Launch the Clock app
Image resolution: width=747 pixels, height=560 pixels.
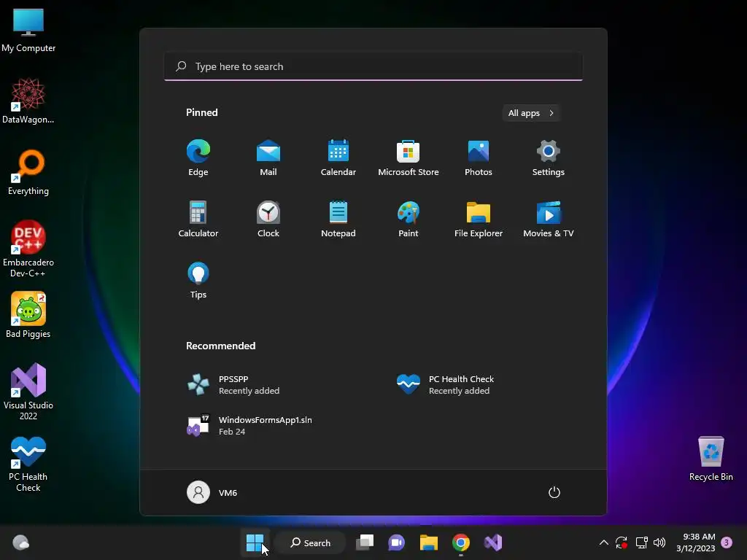click(268, 219)
